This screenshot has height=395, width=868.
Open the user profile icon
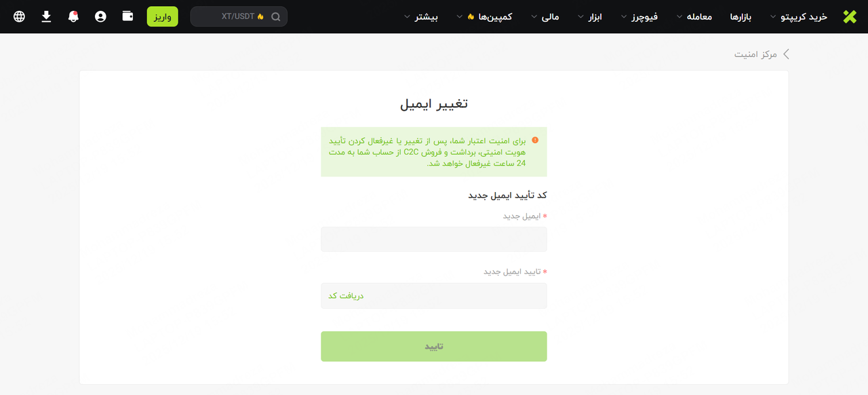pos(100,16)
